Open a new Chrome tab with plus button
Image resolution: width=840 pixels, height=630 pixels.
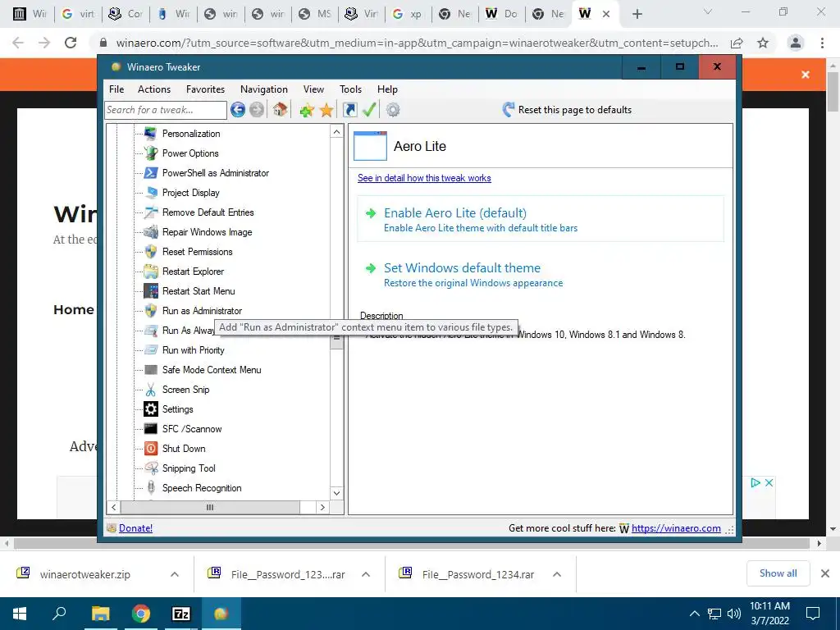click(x=637, y=15)
